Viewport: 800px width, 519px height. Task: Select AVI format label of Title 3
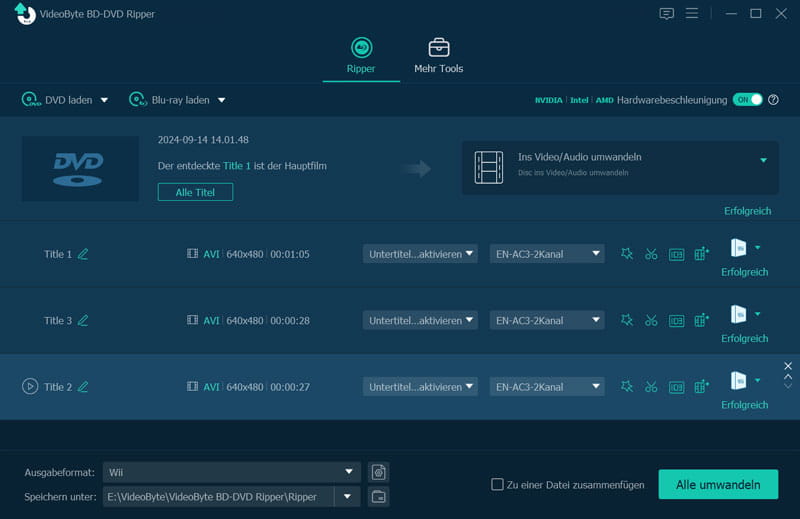pos(211,320)
